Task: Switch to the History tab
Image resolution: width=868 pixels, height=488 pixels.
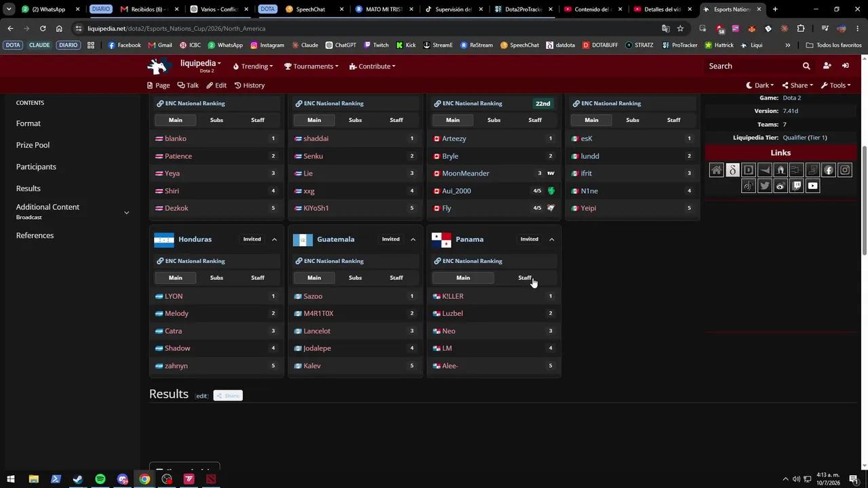Action: pos(250,85)
